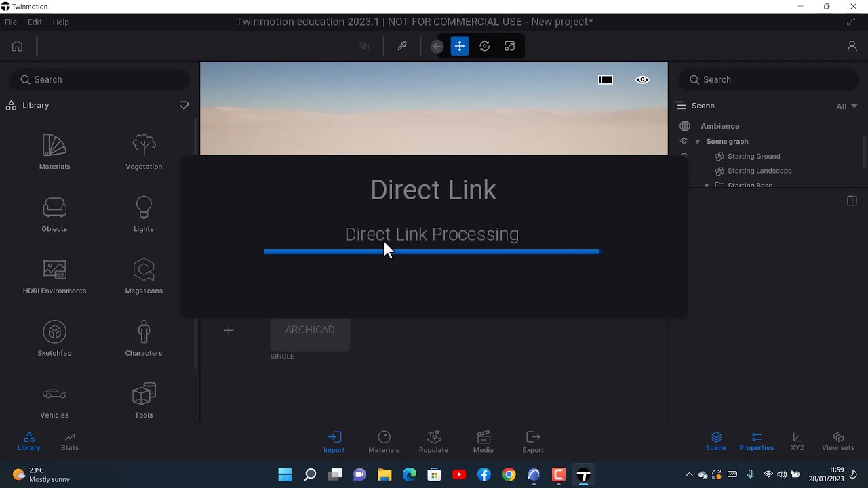868x488 pixels.
Task: Switch to the Scene panel tab
Action: [x=716, y=441]
